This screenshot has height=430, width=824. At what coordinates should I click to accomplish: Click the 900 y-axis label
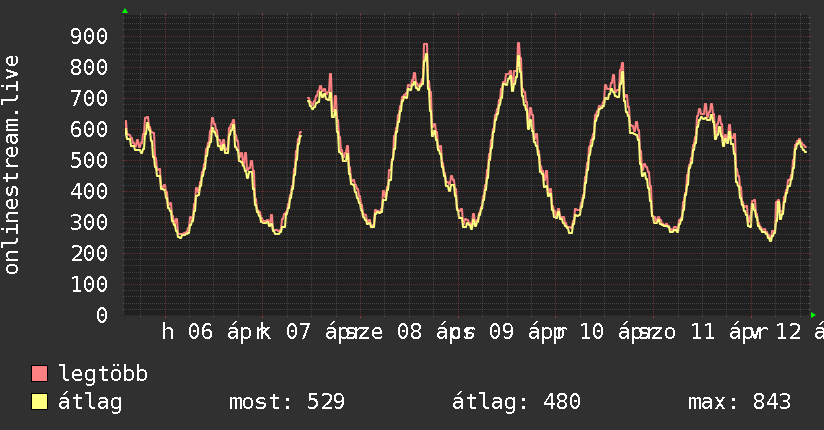(x=89, y=36)
